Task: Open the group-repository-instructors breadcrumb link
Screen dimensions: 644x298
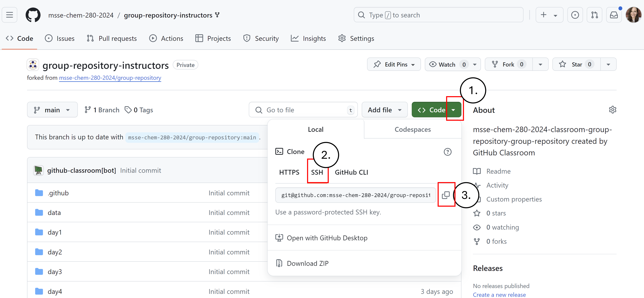Action: tap(168, 15)
